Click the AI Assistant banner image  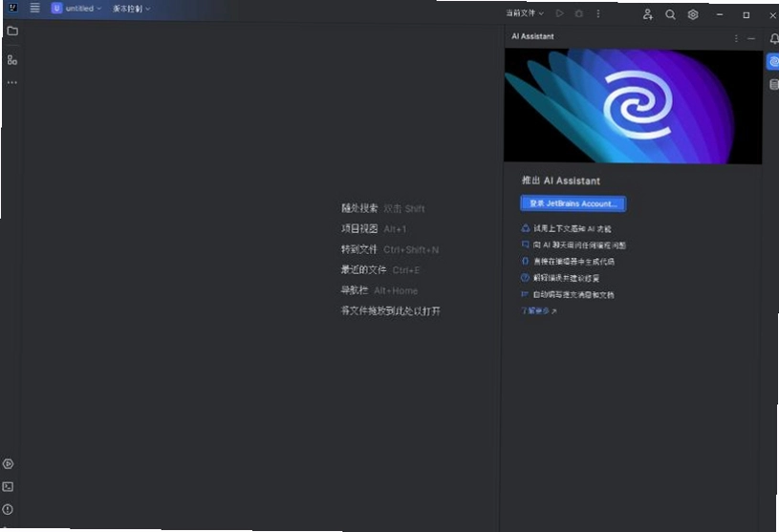pyautogui.click(x=633, y=106)
